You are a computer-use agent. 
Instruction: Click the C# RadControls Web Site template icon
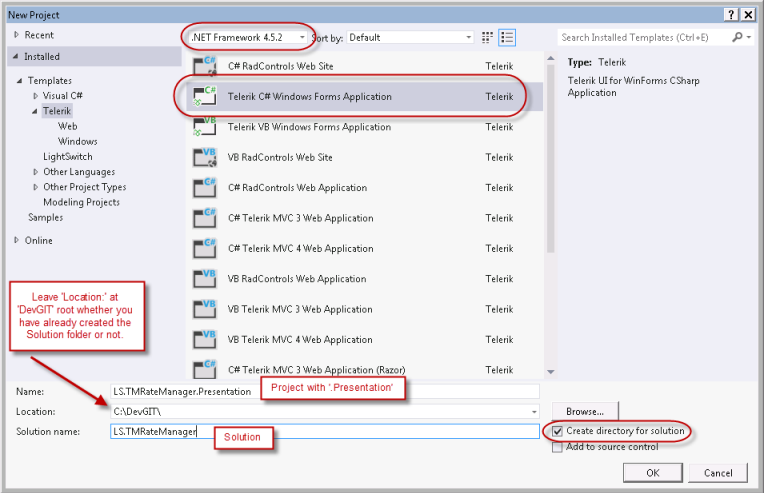click(x=205, y=66)
